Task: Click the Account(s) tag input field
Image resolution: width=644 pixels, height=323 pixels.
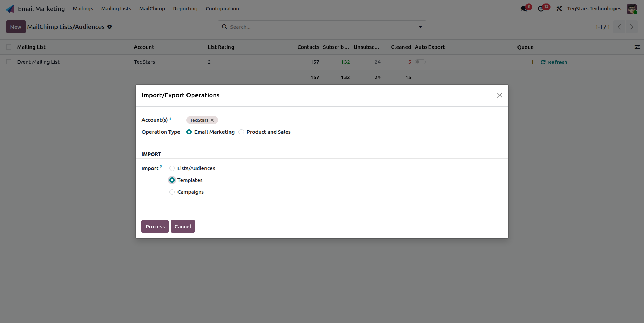Action: coord(344,120)
